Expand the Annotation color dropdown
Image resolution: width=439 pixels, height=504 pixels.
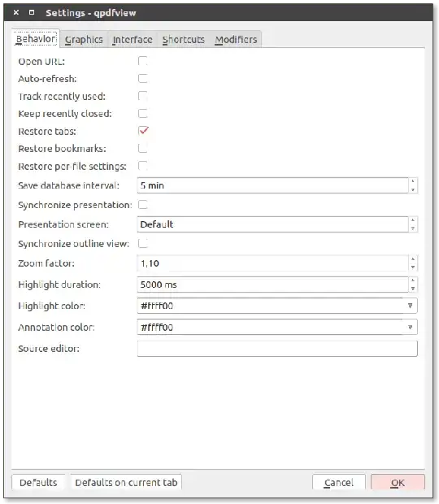410,328
